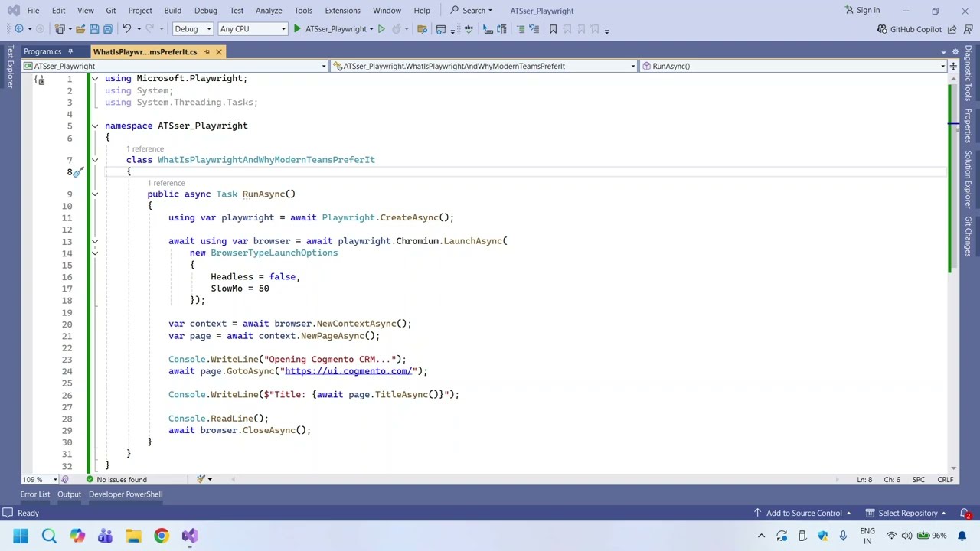Switch to the Program.cs tab
980x551 pixels.
coord(42,51)
